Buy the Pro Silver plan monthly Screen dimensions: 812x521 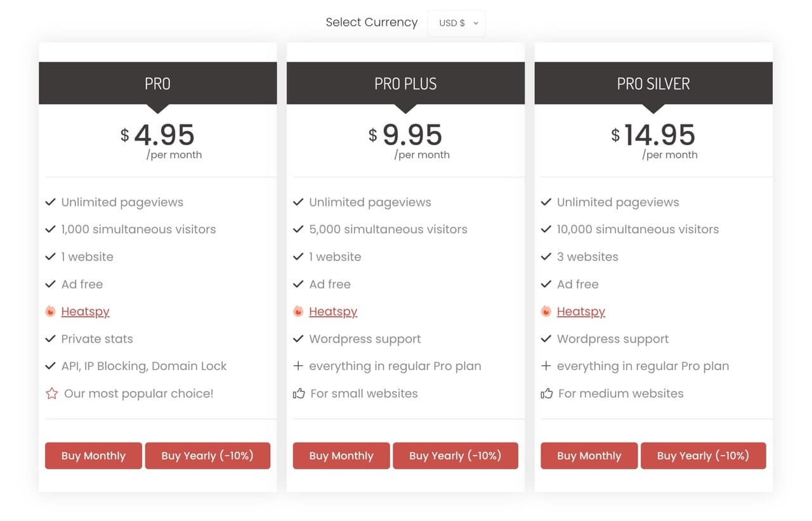click(589, 456)
